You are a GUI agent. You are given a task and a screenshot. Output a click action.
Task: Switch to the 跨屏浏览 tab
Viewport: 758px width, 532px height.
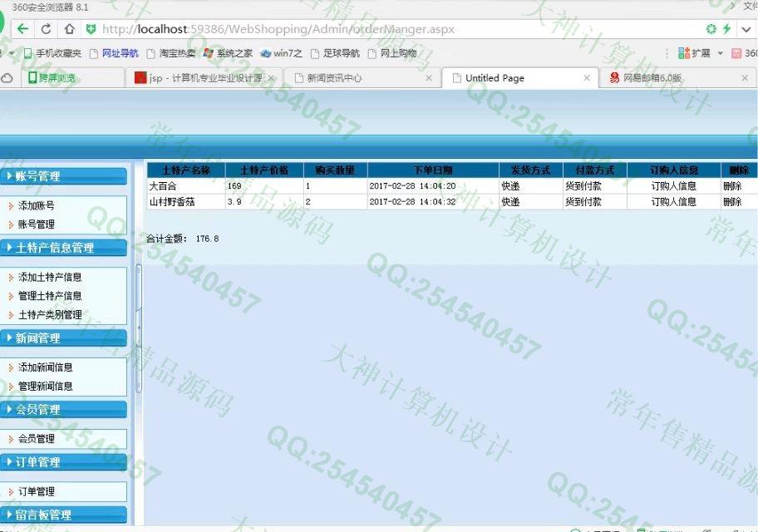(x=72, y=78)
